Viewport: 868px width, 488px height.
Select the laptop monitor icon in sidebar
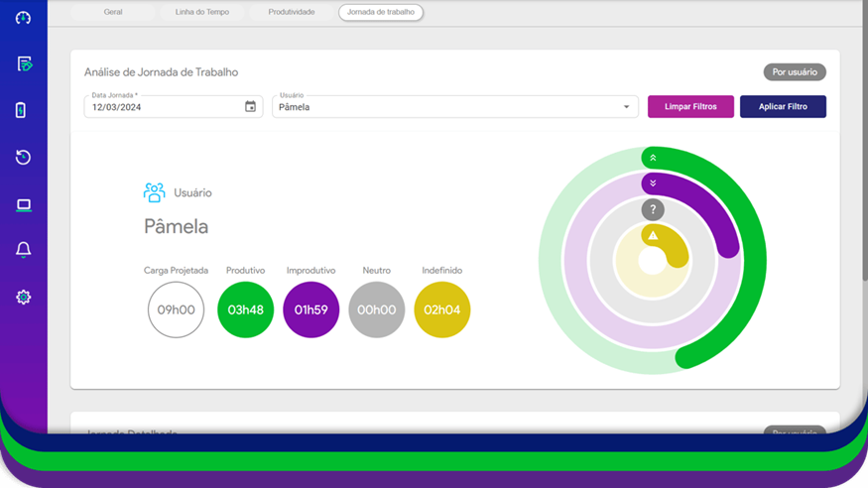24,205
